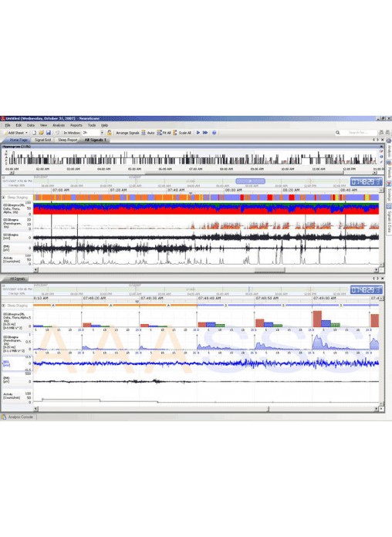The image size is (392, 537).
Task: Click the lock icon in toolbar
Action: (110, 133)
